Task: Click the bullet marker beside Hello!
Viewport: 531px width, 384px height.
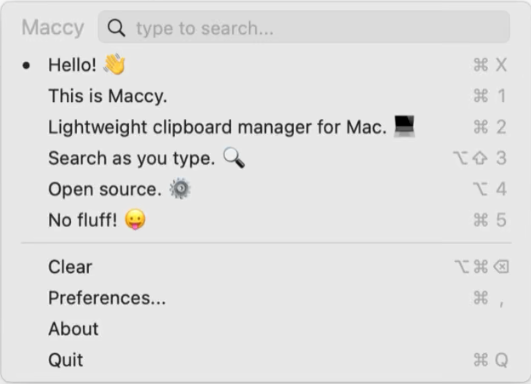Action: coord(26,65)
